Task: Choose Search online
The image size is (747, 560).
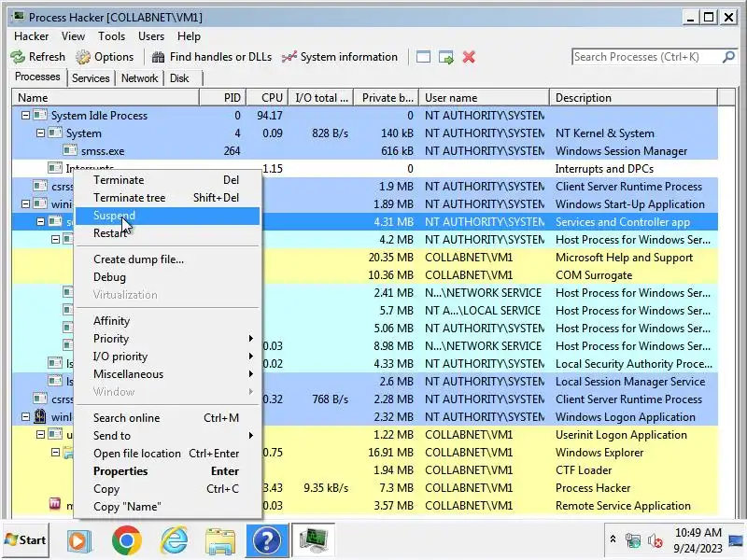Action: 168,417
